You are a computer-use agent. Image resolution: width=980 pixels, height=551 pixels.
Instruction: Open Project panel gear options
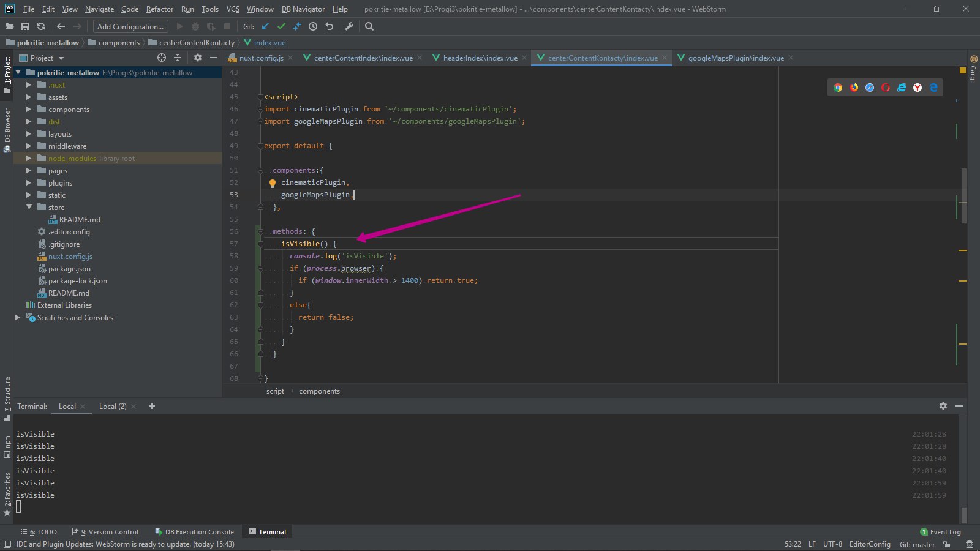(x=198, y=58)
